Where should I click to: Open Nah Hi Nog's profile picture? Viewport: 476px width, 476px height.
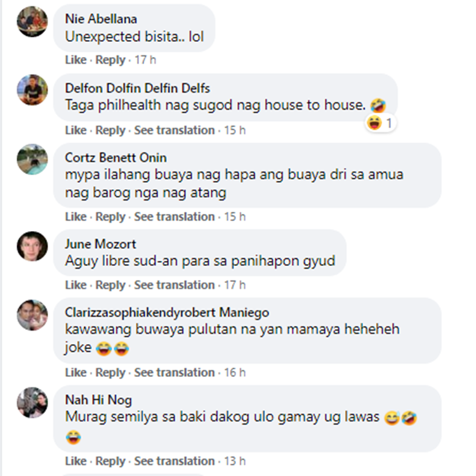point(32,402)
